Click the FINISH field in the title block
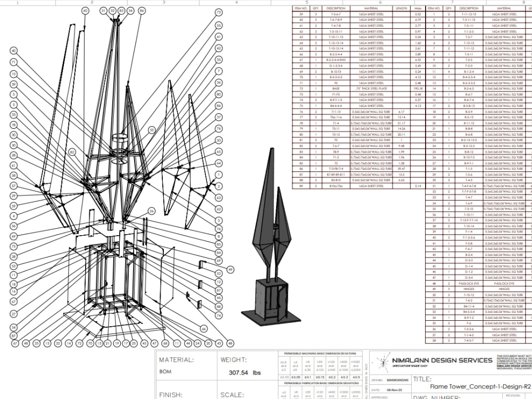The height and width of the screenshot is (399, 532). (x=170, y=394)
